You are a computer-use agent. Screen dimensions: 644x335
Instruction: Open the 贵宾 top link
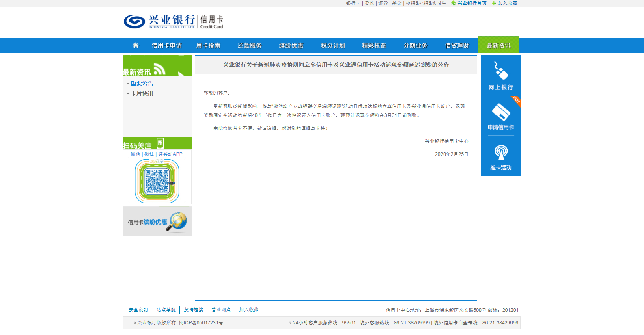tap(369, 3)
